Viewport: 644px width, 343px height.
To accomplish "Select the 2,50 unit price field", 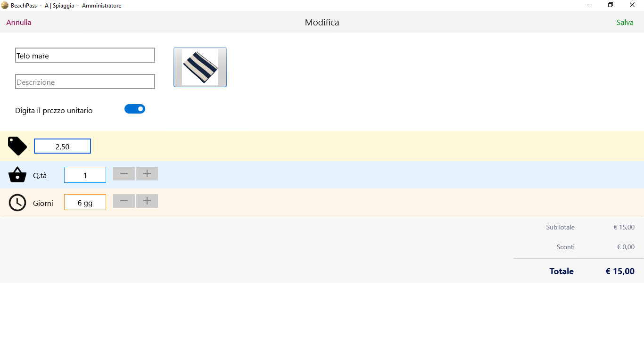I will coord(62,146).
